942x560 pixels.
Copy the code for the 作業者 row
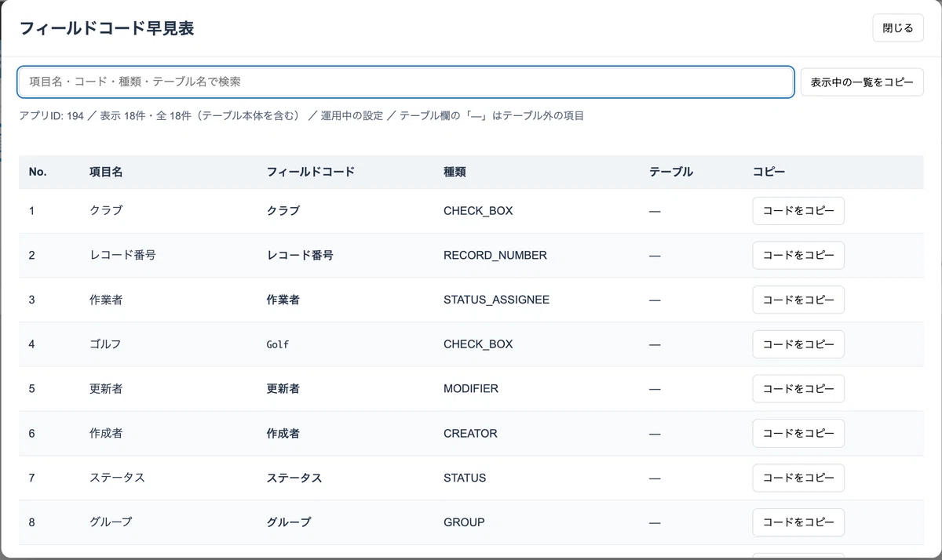(x=798, y=300)
